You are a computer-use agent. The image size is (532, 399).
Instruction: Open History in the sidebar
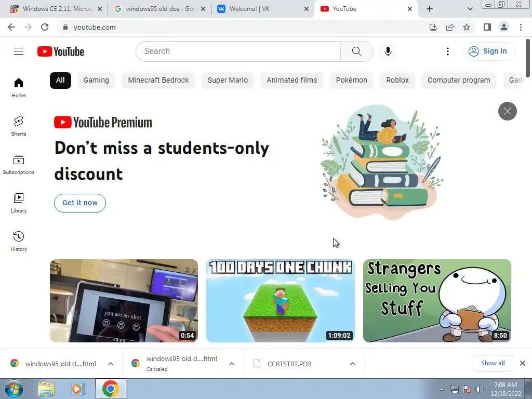(19, 241)
